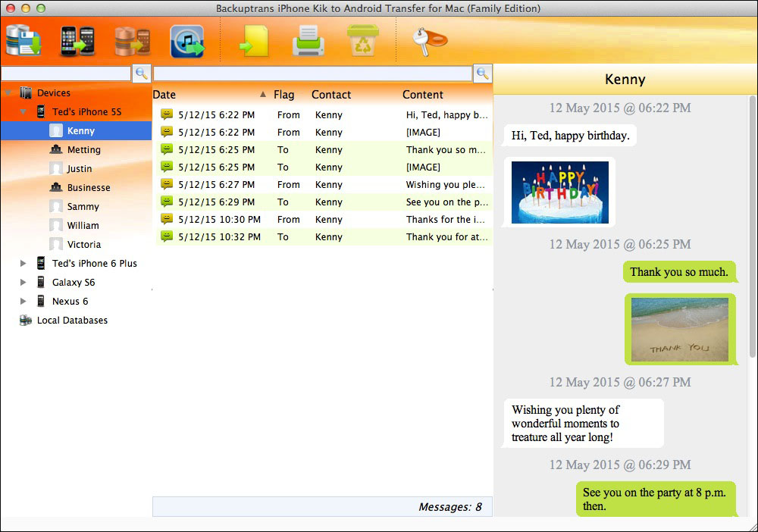
Task: Toggle Date column sort arrow
Action: [262, 94]
